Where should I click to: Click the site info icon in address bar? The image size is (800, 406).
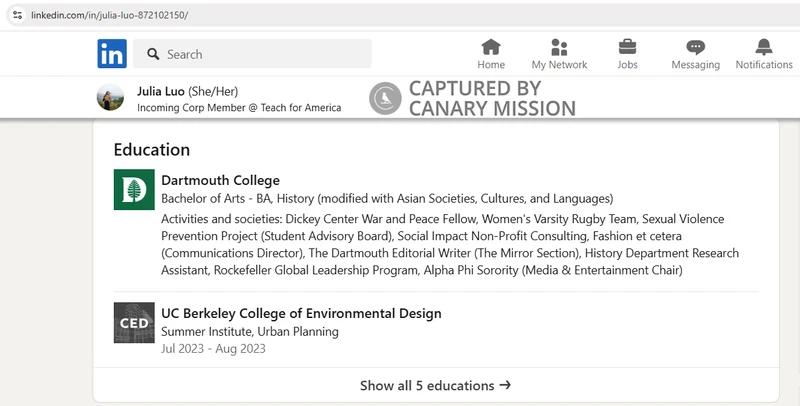click(x=17, y=15)
